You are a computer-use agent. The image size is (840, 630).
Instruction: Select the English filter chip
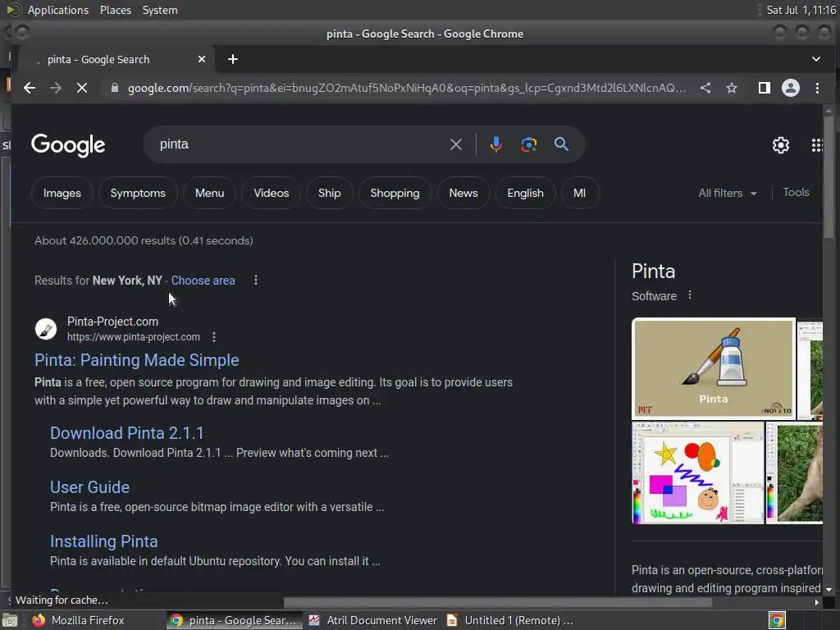(x=526, y=193)
